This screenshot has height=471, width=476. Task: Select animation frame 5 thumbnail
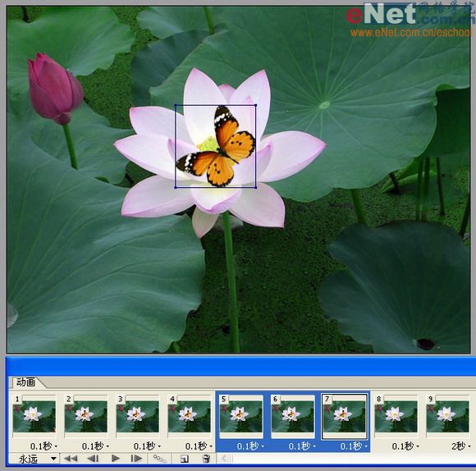(241, 416)
